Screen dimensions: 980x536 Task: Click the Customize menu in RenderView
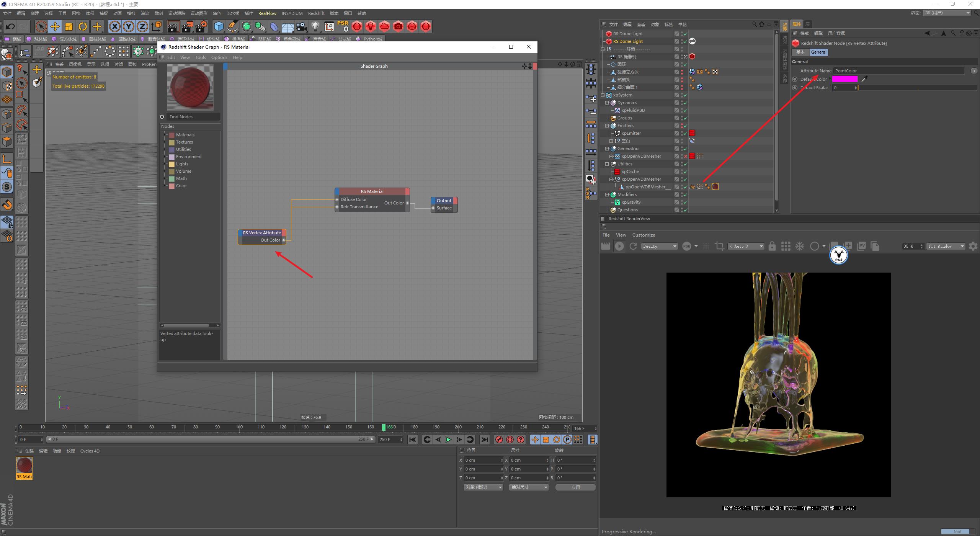644,235
